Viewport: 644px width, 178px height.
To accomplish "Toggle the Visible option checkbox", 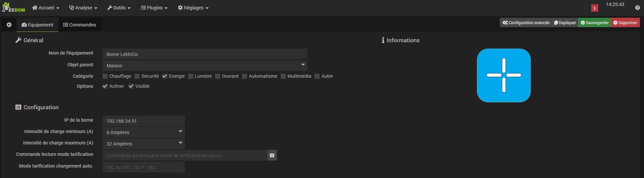I will tap(131, 86).
